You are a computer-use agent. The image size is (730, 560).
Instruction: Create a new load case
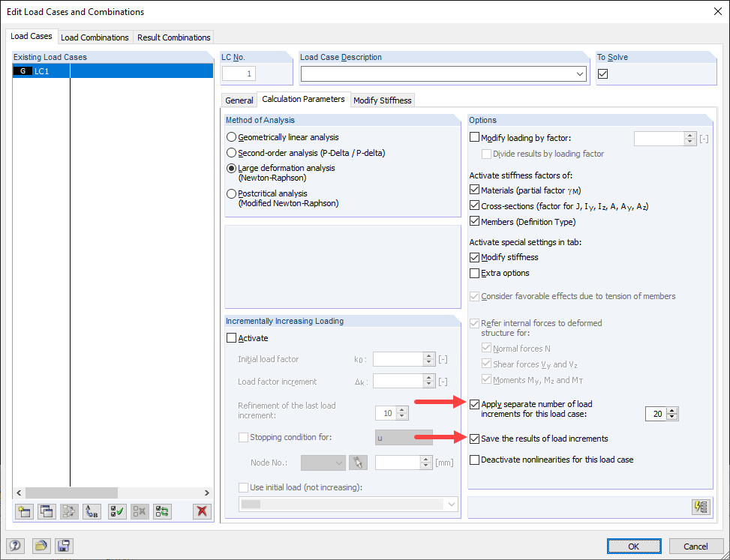pyautogui.click(x=24, y=511)
